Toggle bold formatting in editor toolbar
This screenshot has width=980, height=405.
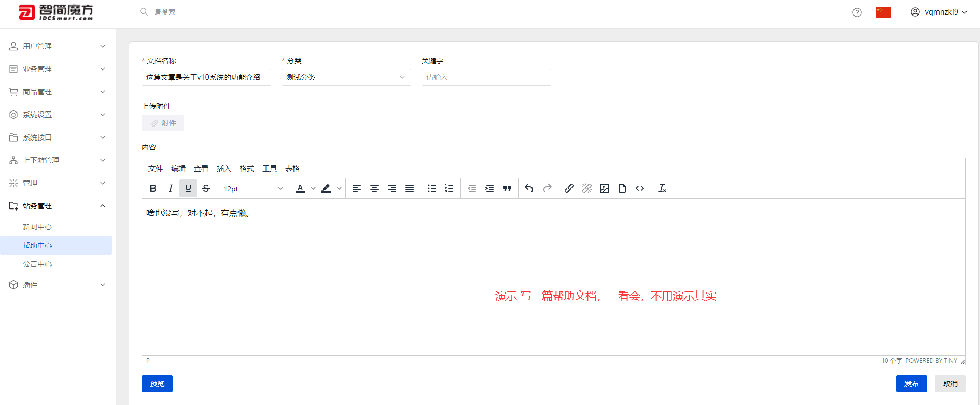tap(153, 188)
